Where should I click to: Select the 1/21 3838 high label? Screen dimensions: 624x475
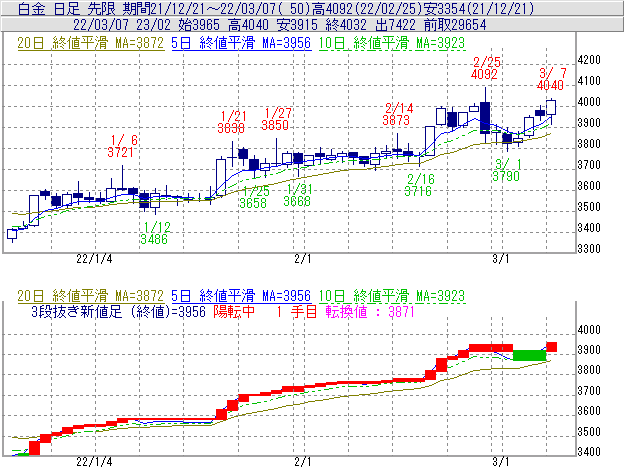(232, 122)
